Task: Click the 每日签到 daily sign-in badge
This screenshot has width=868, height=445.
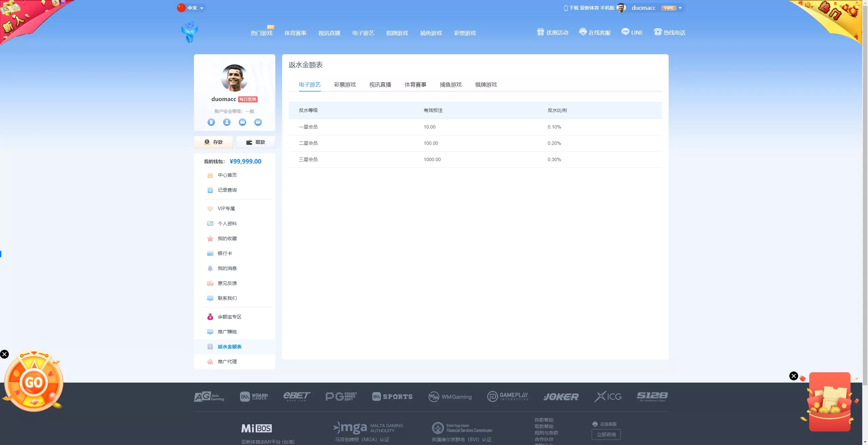Action: 247,99
